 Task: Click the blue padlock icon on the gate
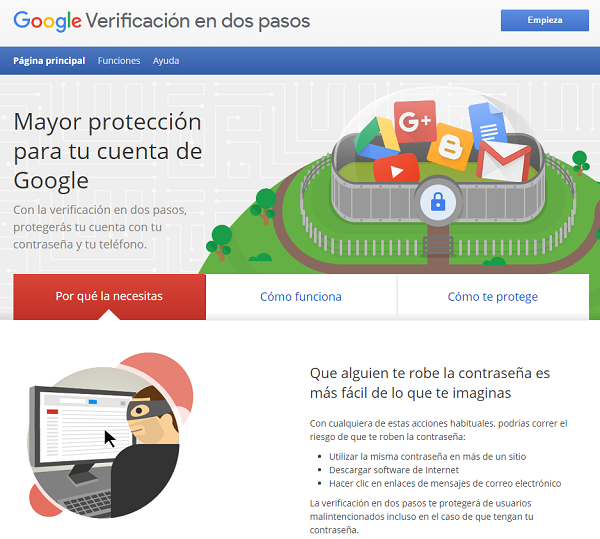[438, 202]
